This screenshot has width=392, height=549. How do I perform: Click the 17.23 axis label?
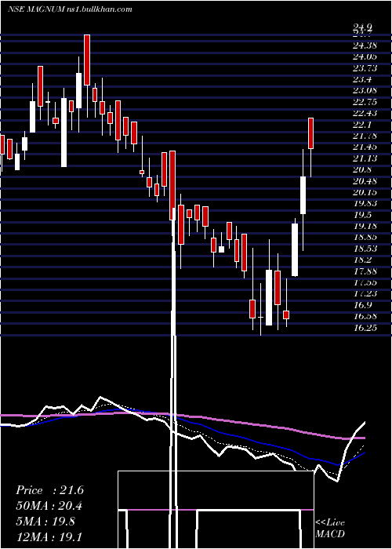pos(365,294)
